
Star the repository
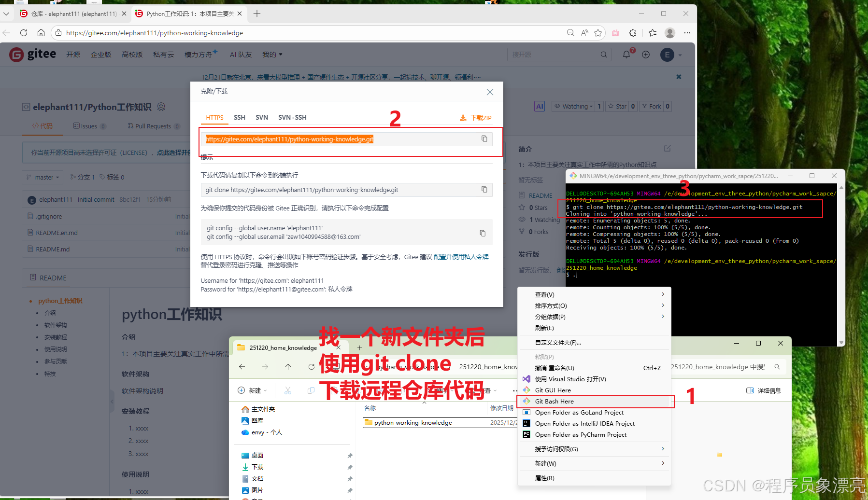pyautogui.click(x=617, y=106)
